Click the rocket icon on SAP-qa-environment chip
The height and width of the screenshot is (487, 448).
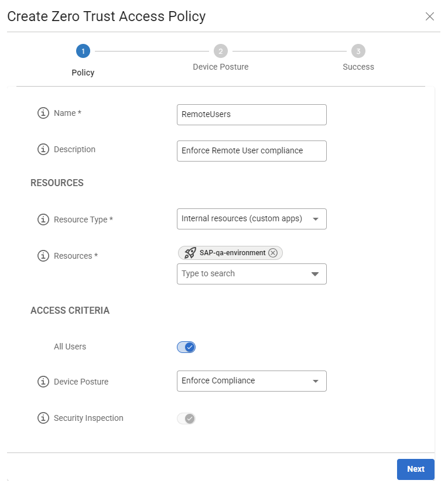click(x=190, y=253)
